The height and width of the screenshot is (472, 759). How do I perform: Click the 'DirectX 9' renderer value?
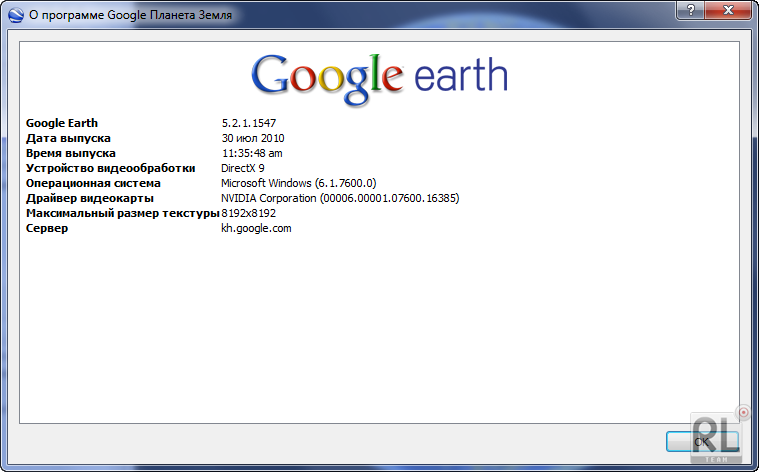click(243, 168)
